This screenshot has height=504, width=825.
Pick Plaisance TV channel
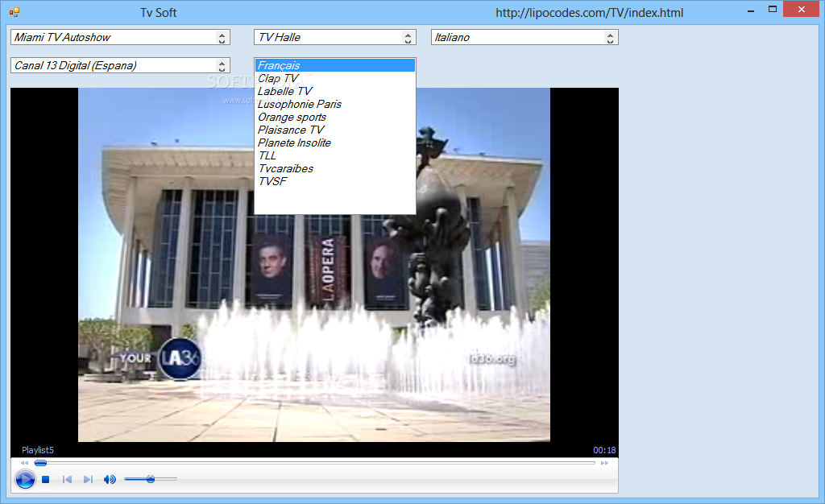pos(334,130)
